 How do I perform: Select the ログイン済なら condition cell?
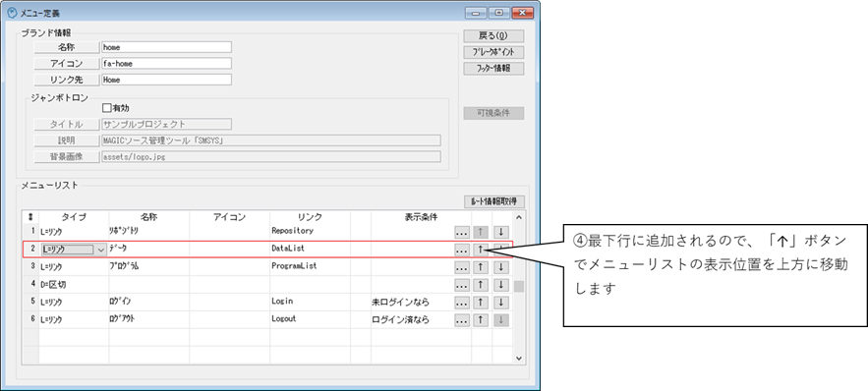(x=412, y=320)
